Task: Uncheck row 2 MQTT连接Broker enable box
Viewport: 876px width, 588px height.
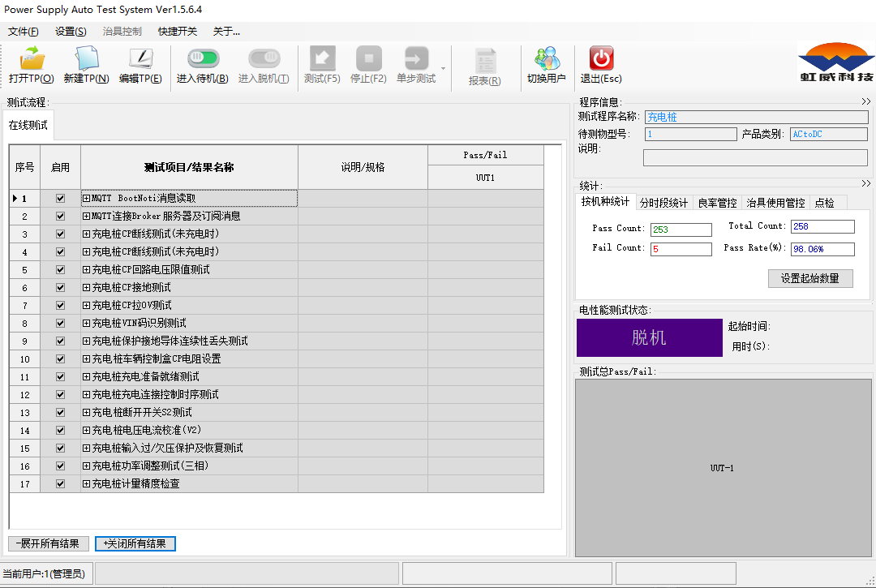Action: pyautogui.click(x=60, y=216)
